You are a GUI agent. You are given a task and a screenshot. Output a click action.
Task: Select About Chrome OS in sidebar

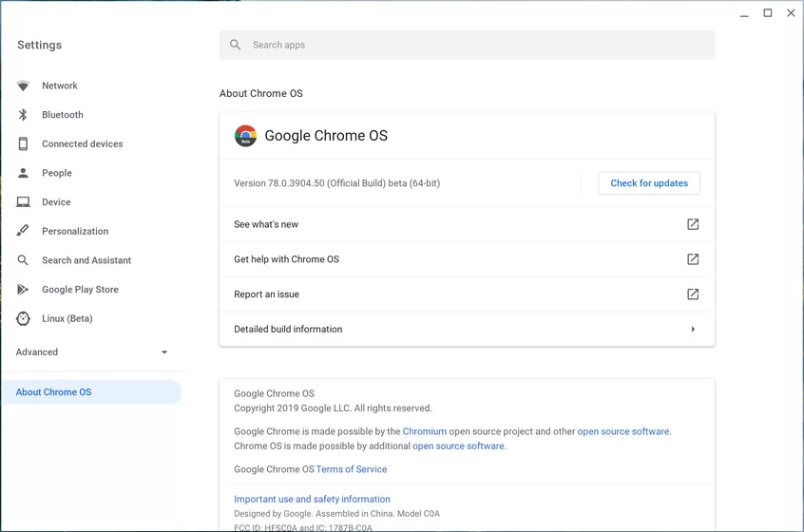point(91,392)
